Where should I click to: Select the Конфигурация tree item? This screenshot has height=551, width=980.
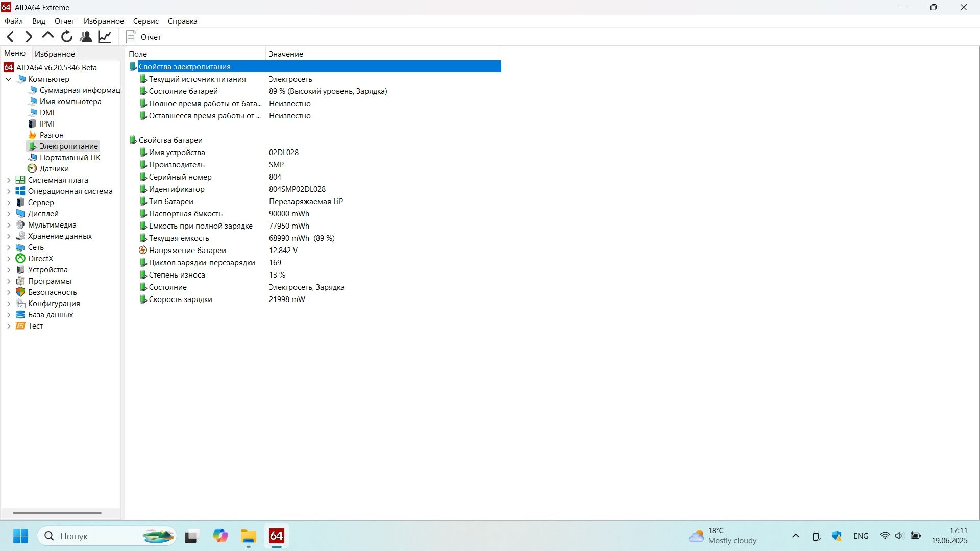[x=48, y=304]
